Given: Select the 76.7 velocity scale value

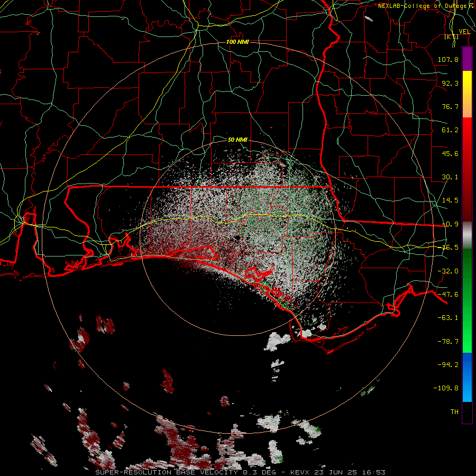Looking at the screenshot, I should (x=450, y=106).
